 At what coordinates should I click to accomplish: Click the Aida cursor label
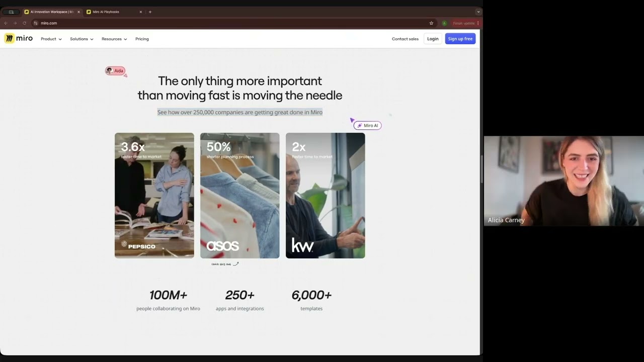115,71
